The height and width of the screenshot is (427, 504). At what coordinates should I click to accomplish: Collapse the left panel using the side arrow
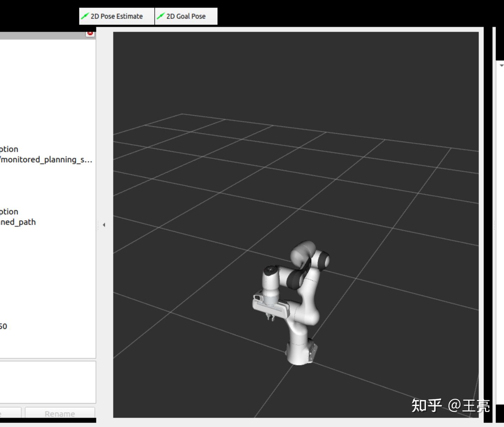tap(104, 225)
